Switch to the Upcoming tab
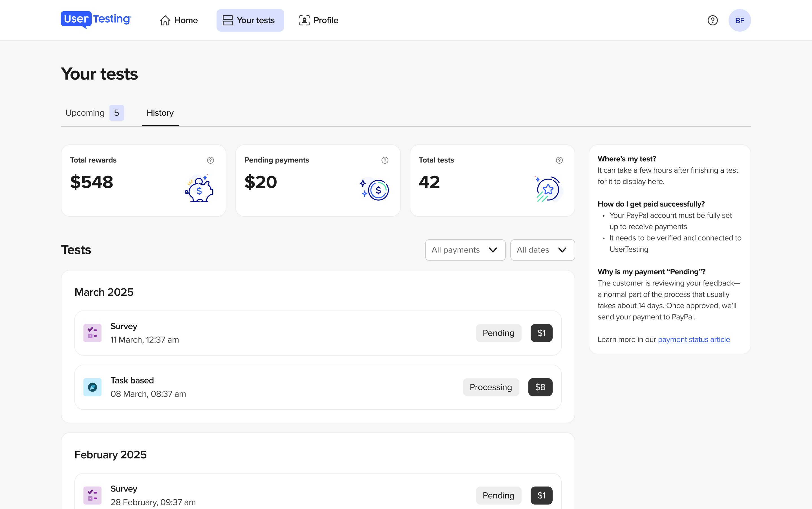This screenshot has width=812, height=509. pyautogui.click(x=85, y=113)
